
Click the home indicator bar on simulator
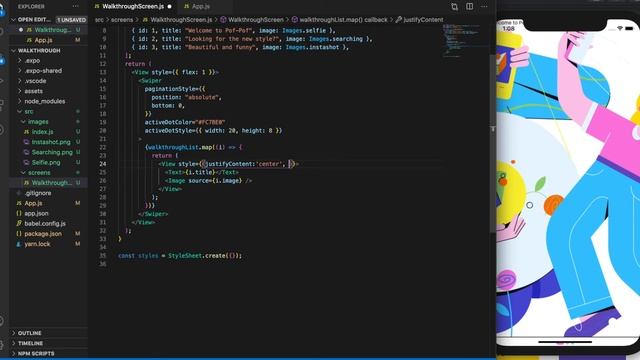pos(565,342)
